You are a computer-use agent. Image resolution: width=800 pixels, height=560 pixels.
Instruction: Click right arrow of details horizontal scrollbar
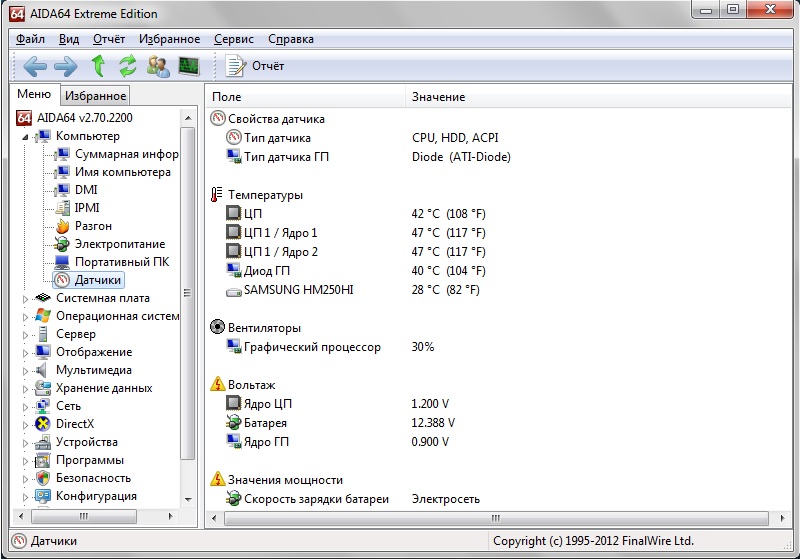(783, 518)
